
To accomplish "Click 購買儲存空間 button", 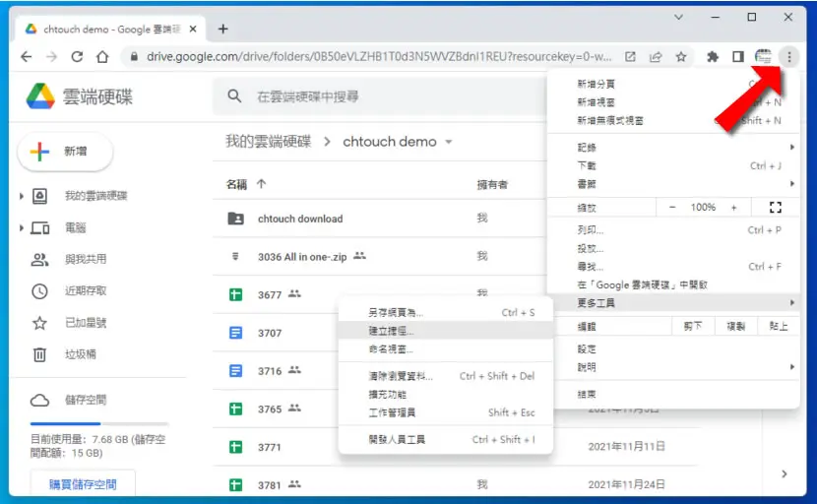I will [83, 484].
